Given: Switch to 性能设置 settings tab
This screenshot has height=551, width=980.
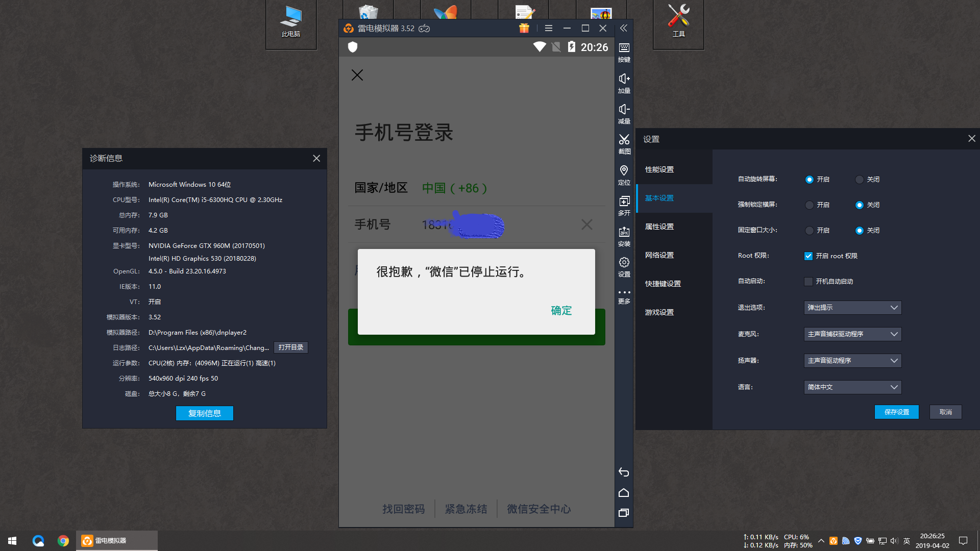Looking at the screenshot, I should point(659,169).
